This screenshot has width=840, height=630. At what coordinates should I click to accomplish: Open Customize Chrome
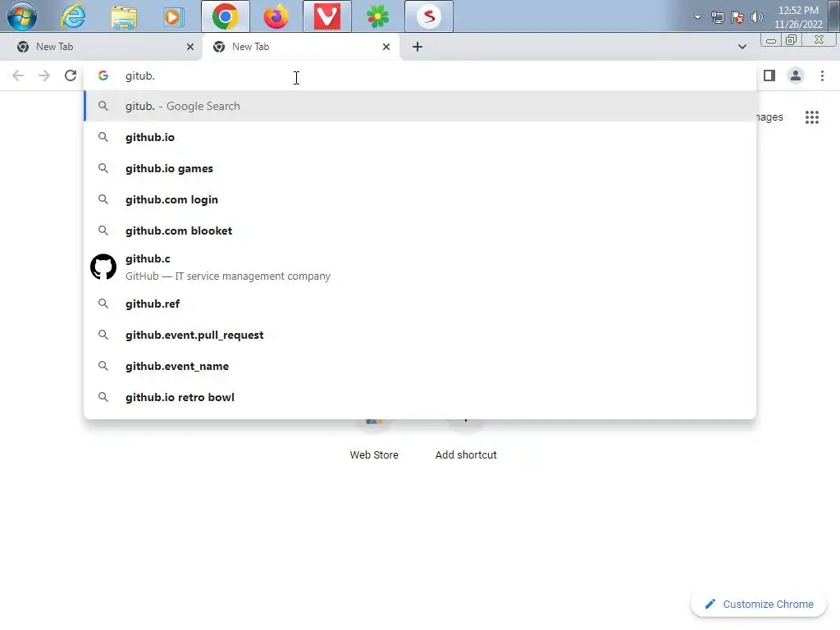(759, 605)
